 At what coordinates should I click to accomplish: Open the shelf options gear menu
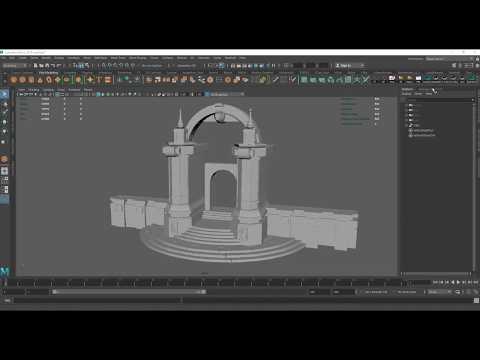(x=4, y=81)
